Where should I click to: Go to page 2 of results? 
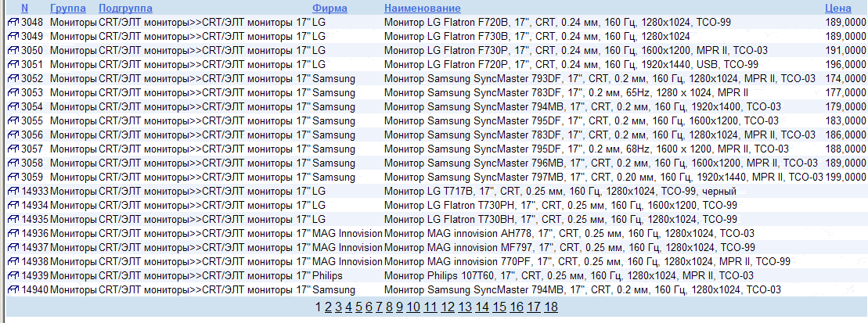pyautogui.click(x=329, y=307)
